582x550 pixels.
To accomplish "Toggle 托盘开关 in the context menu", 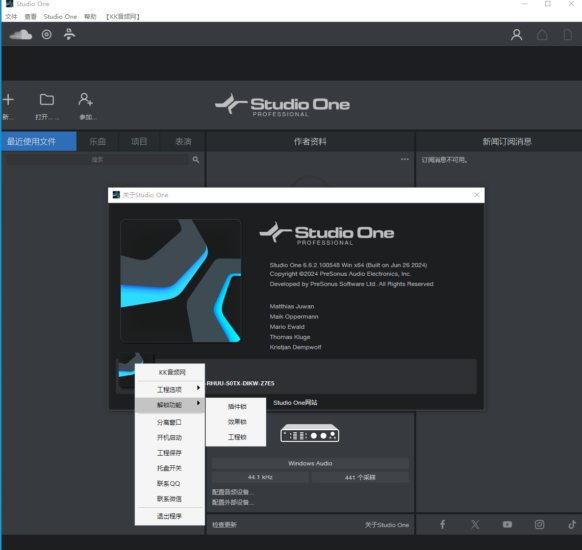I will [x=169, y=468].
